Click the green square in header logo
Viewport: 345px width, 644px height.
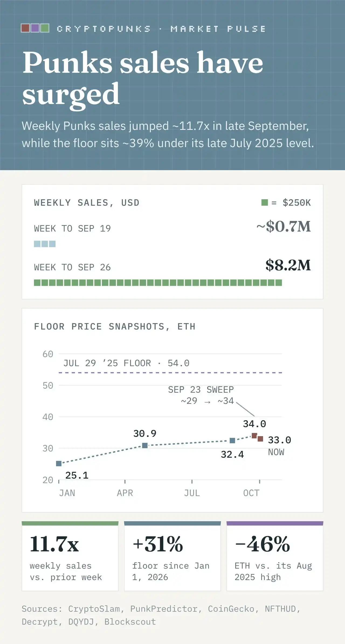point(45,28)
